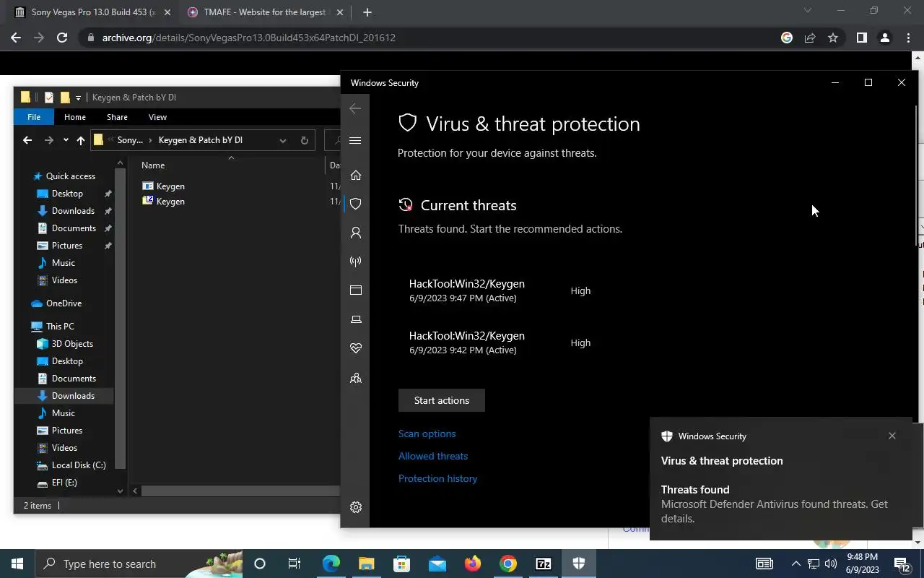Bookmark this page with star icon
This screenshot has height=578, width=924.
(833, 38)
